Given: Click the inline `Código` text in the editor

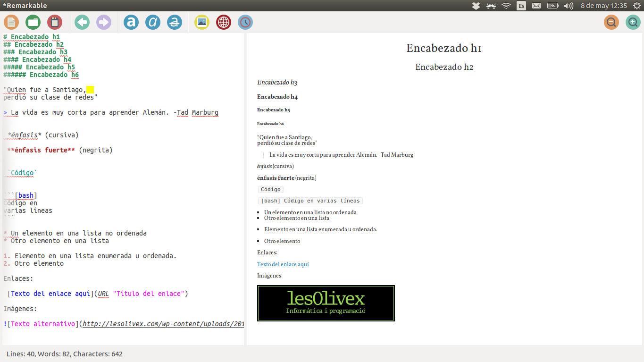Looking at the screenshot, I should pos(22,173).
